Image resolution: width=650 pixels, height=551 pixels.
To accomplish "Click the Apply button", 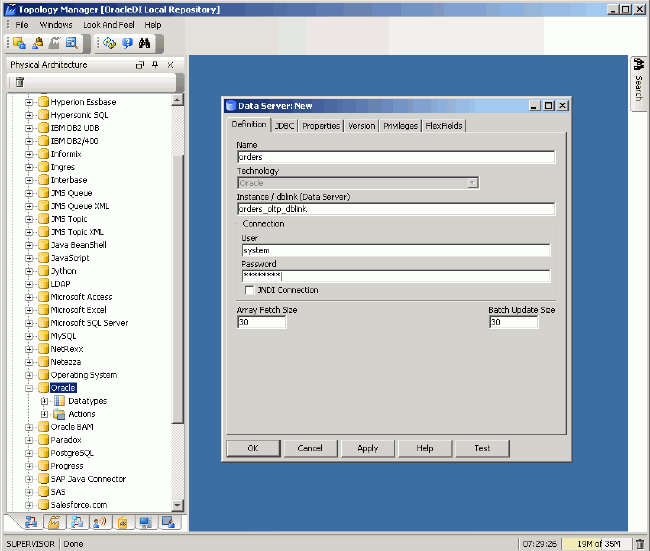I will (x=368, y=448).
